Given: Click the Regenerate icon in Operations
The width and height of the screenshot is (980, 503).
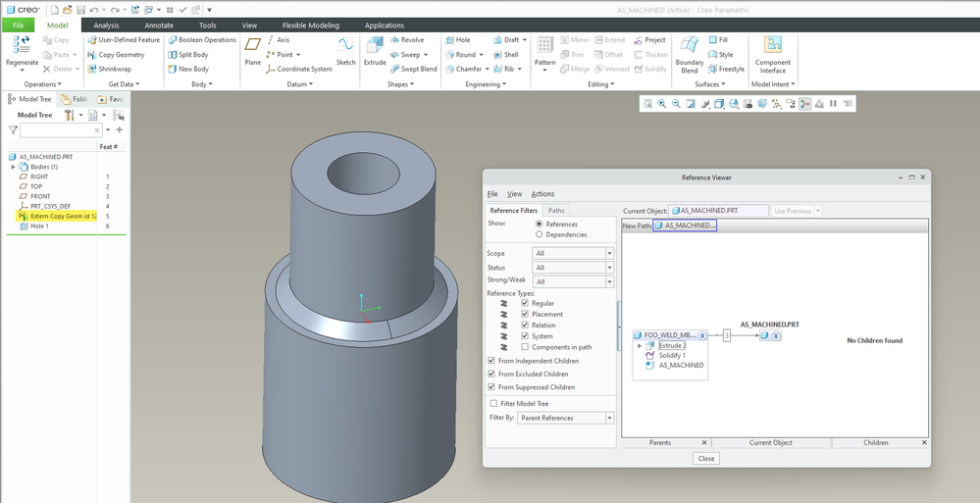Looking at the screenshot, I should pyautogui.click(x=22, y=45).
